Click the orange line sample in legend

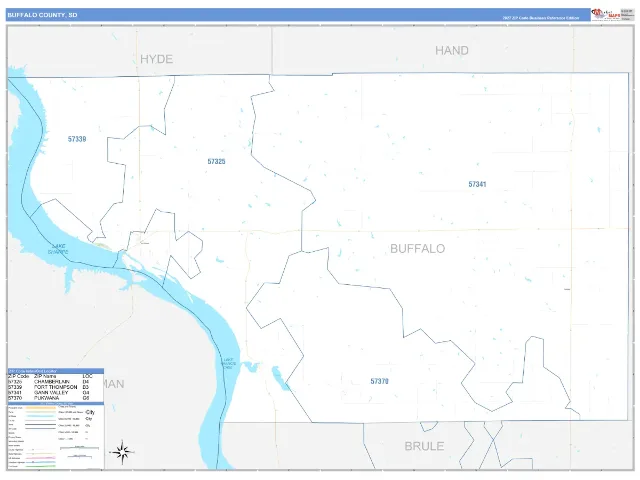pos(41,408)
